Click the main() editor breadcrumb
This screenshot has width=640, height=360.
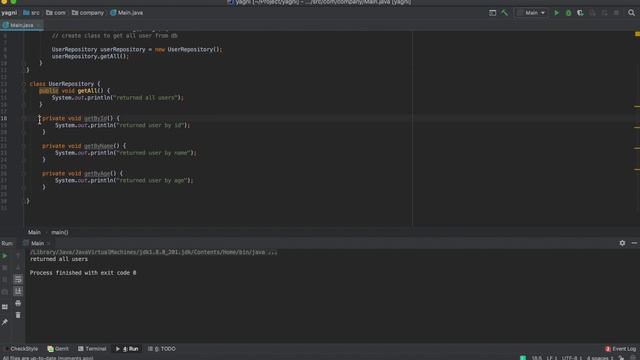pyautogui.click(x=60, y=232)
